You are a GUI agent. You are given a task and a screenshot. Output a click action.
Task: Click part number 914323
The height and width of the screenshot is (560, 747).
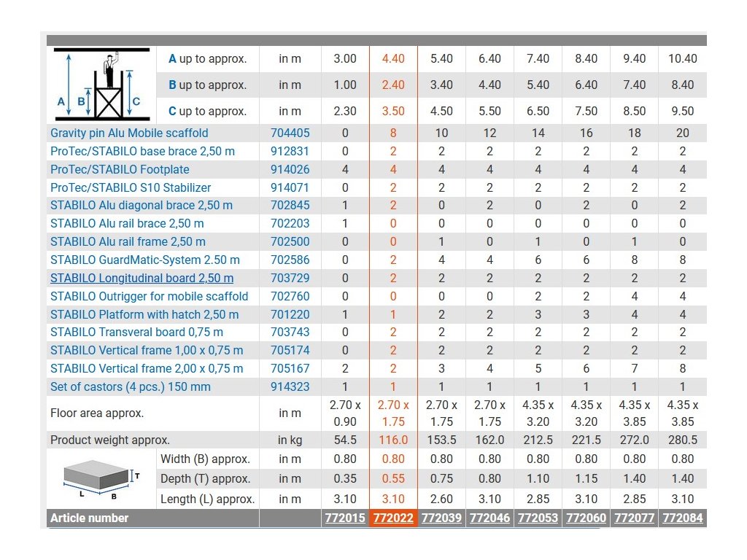290,386
